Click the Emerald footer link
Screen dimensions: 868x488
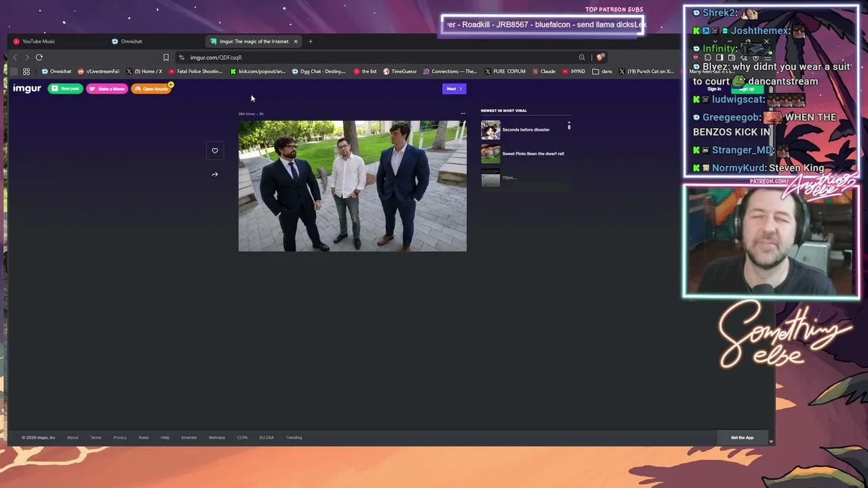click(x=189, y=438)
